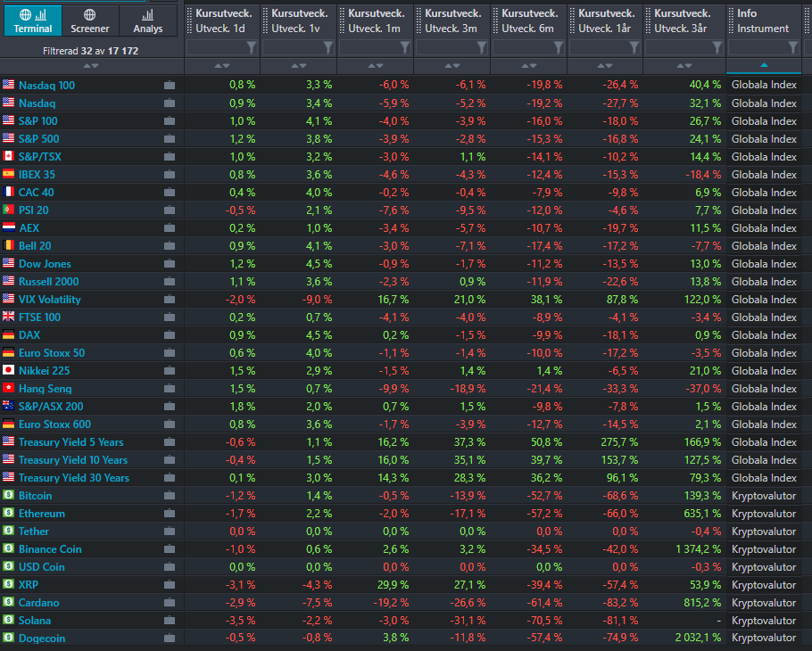Click briefcase icon in the Russell 2000 row
Screen dimensions: 812x651
(170, 282)
